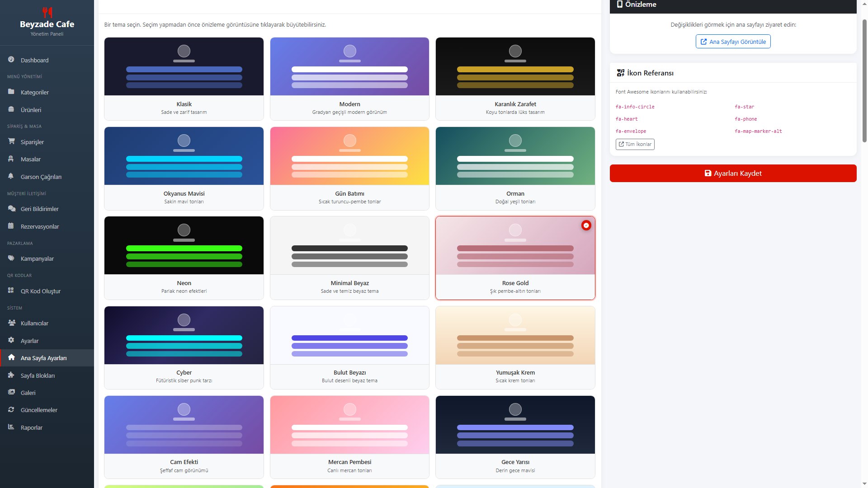Open Ana Sayfa Ayarları in the sidebar

[x=44, y=358]
